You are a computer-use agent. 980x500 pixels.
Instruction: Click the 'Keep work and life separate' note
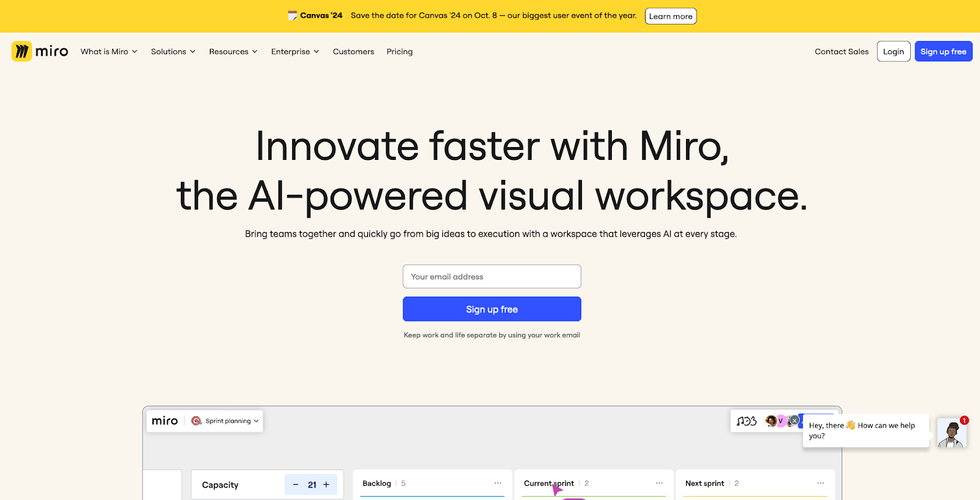click(x=492, y=335)
